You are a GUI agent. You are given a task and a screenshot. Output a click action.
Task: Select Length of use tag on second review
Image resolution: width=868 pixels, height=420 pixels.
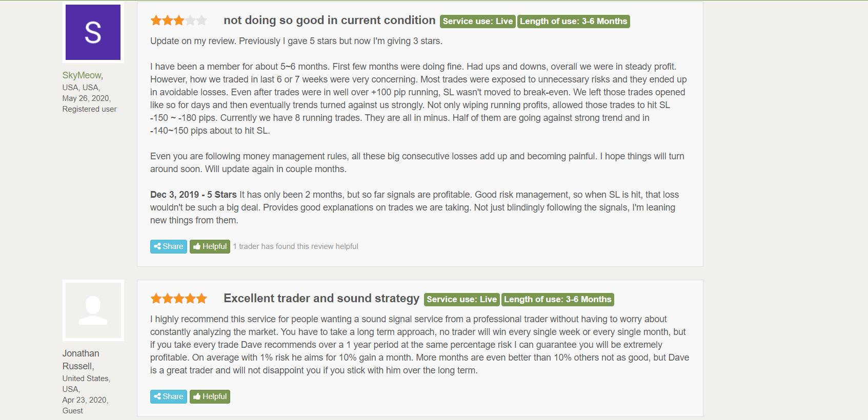[x=557, y=300]
